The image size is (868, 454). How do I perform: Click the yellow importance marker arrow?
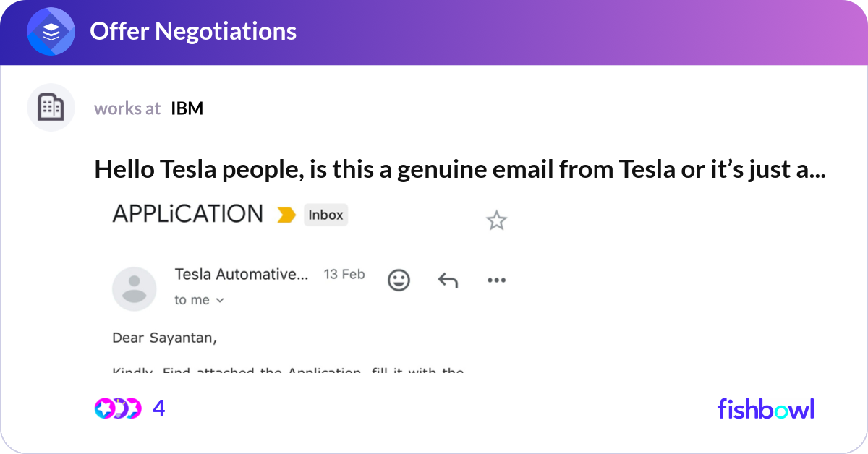(x=287, y=214)
